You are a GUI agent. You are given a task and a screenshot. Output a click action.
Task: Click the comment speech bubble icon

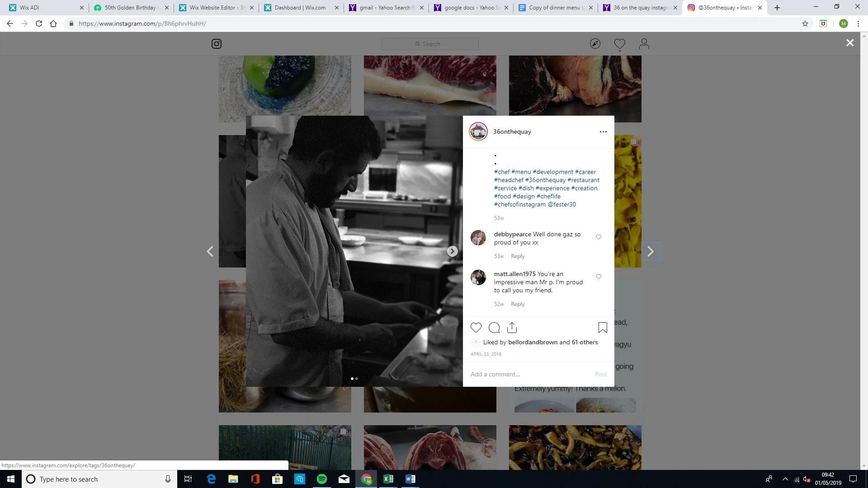pos(494,328)
